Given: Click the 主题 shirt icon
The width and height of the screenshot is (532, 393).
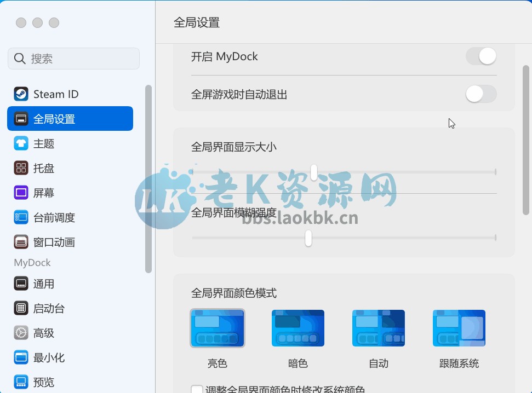Looking at the screenshot, I should point(21,143).
